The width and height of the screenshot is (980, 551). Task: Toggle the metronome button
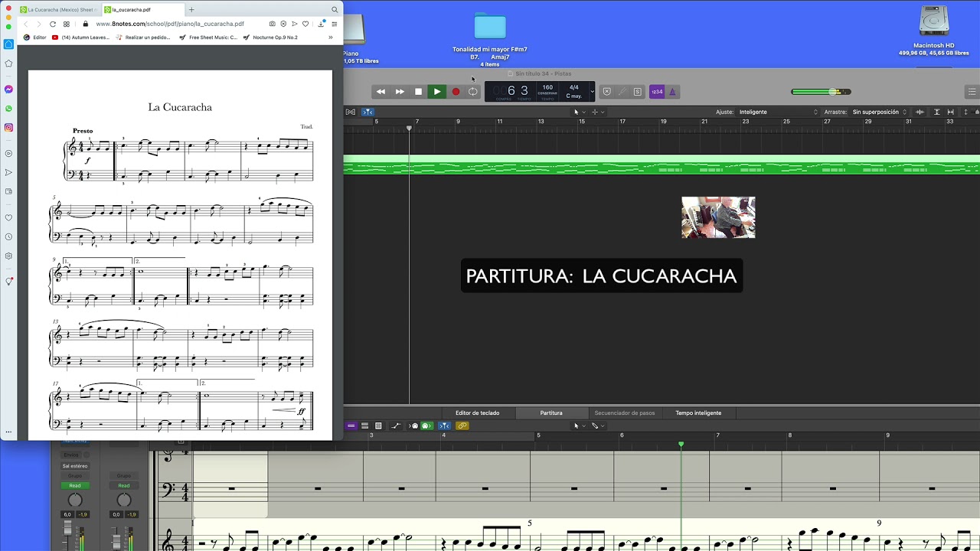[x=672, y=92]
